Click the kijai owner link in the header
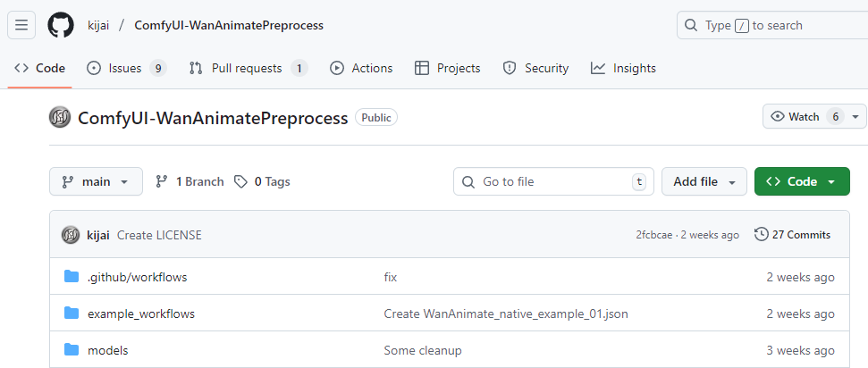The width and height of the screenshot is (868, 368). coord(100,25)
